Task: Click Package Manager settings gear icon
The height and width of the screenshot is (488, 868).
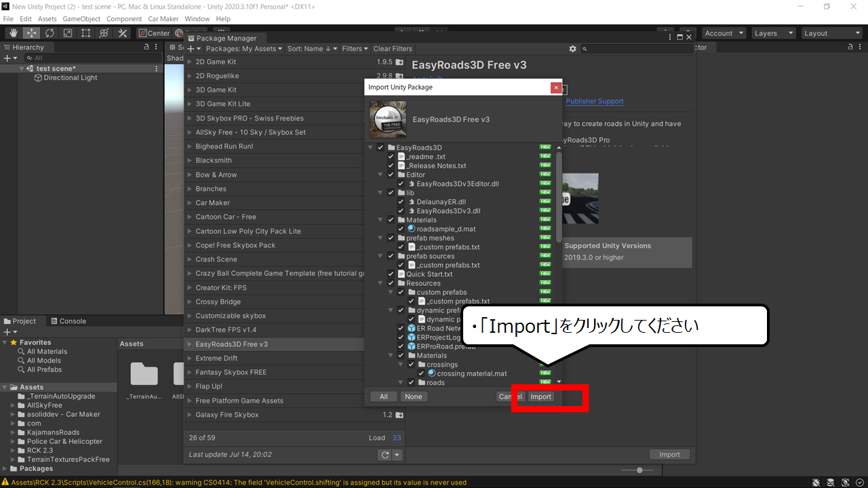Action: [x=573, y=49]
